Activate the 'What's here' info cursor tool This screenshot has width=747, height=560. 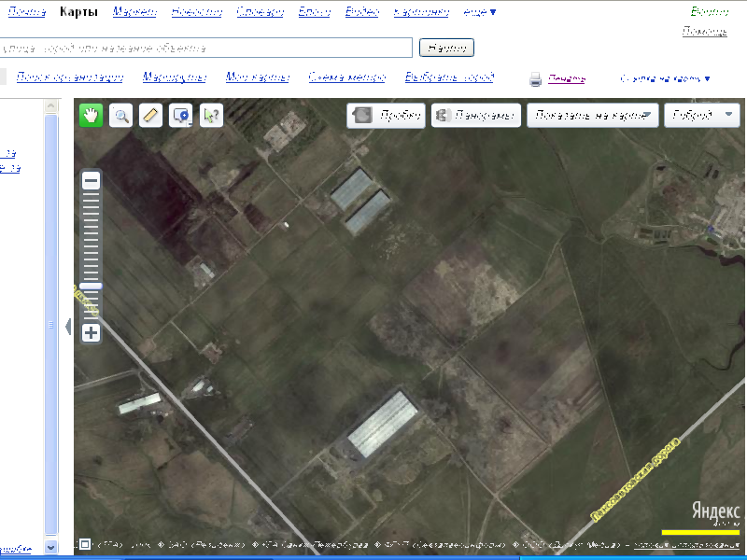pyautogui.click(x=211, y=115)
